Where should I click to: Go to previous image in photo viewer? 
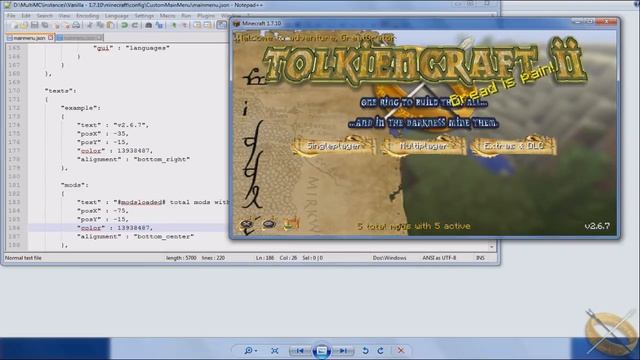(x=300, y=350)
